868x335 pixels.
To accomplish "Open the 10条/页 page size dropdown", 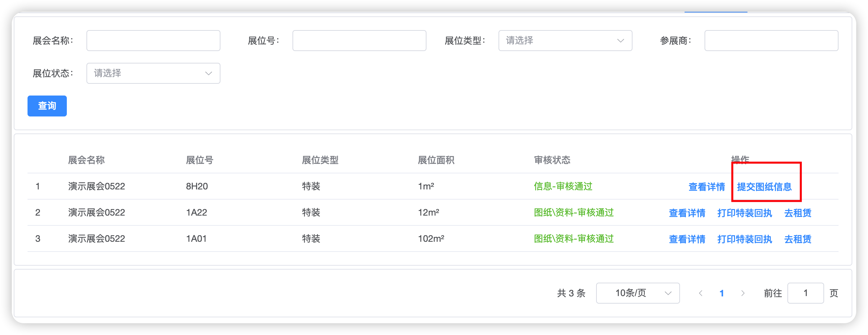I will point(637,293).
